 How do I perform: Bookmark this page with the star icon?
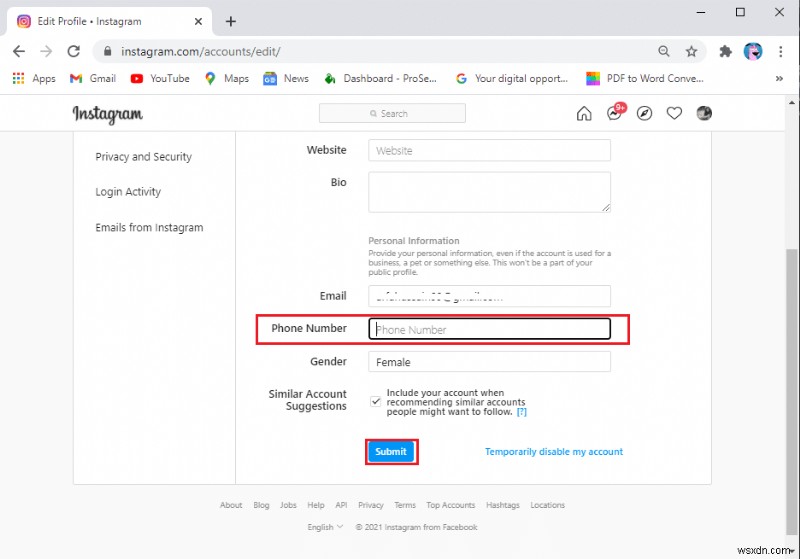coord(691,51)
